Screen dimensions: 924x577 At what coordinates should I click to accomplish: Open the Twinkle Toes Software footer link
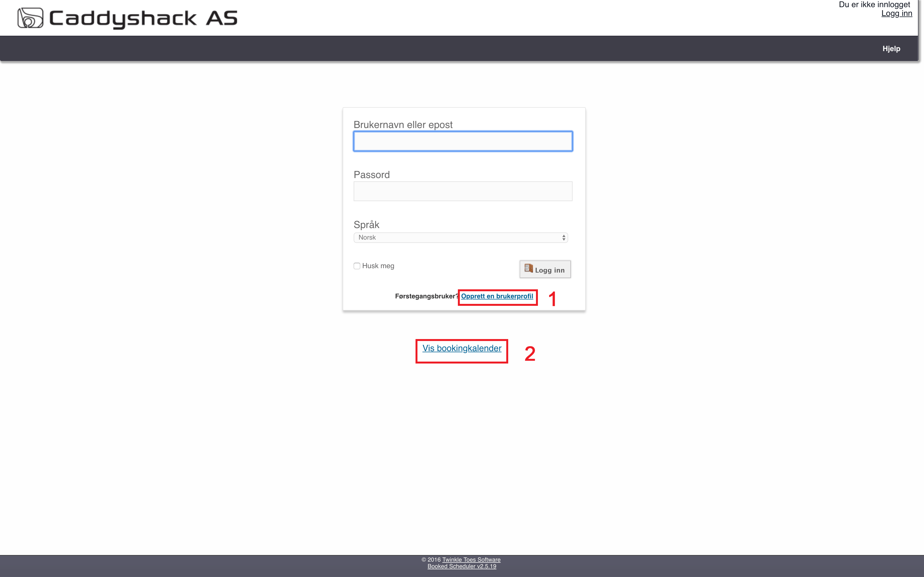point(471,559)
